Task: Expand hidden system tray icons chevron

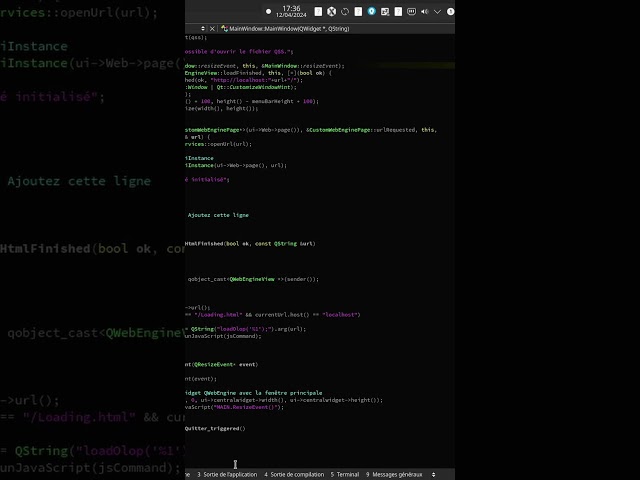Action: (438, 12)
